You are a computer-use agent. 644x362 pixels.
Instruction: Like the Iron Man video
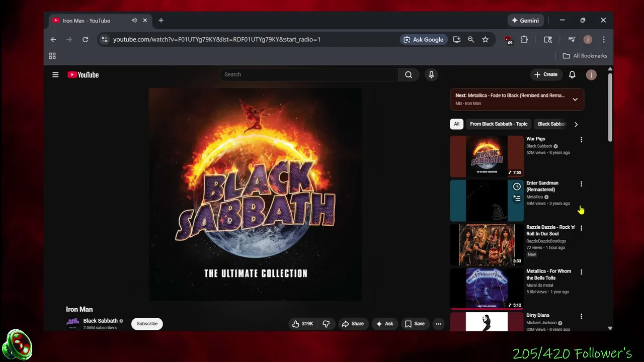pos(302,324)
